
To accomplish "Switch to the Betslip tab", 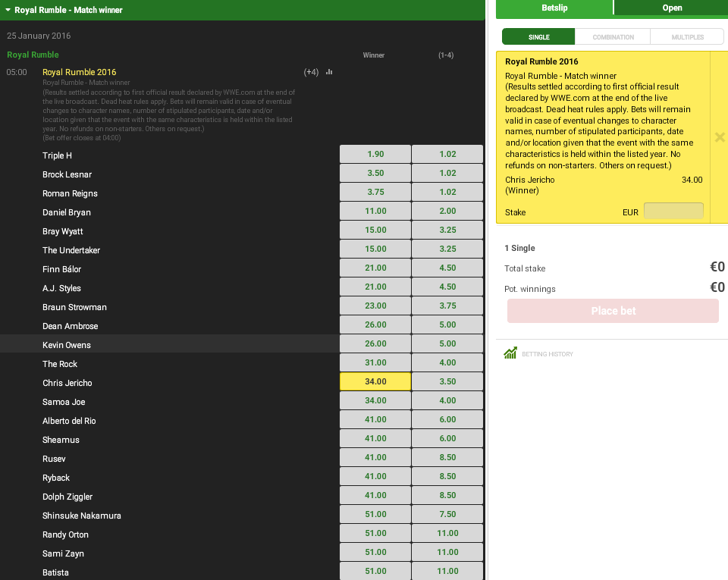I will (554, 8).
